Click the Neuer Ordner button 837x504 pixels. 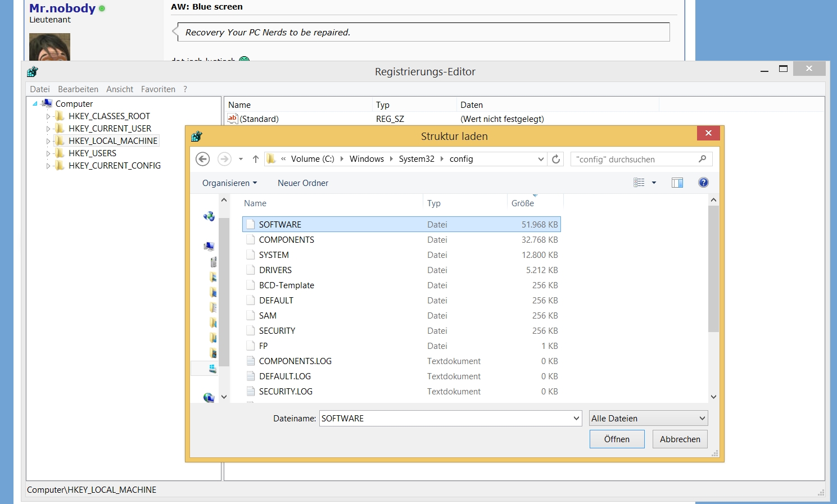click(303, 183)
